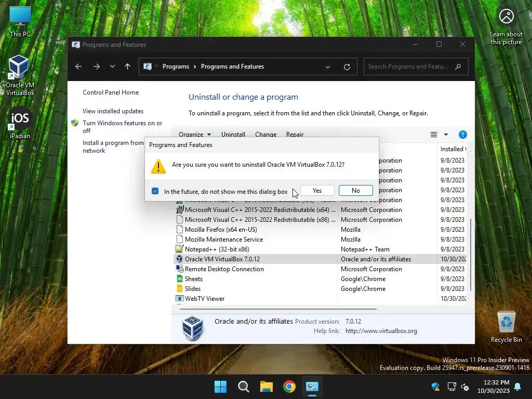Open notifications bell icon
This screenshot has height=399, width=532.
click(x=517, y=387)
